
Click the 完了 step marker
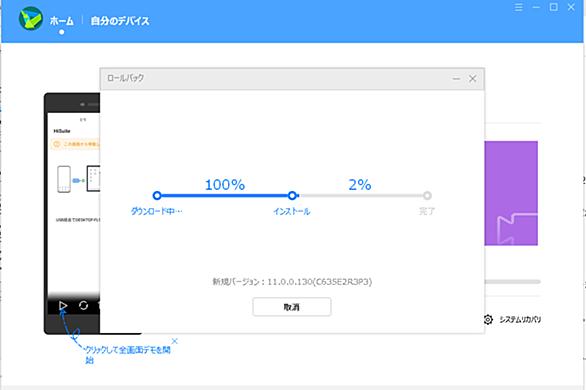427,195
